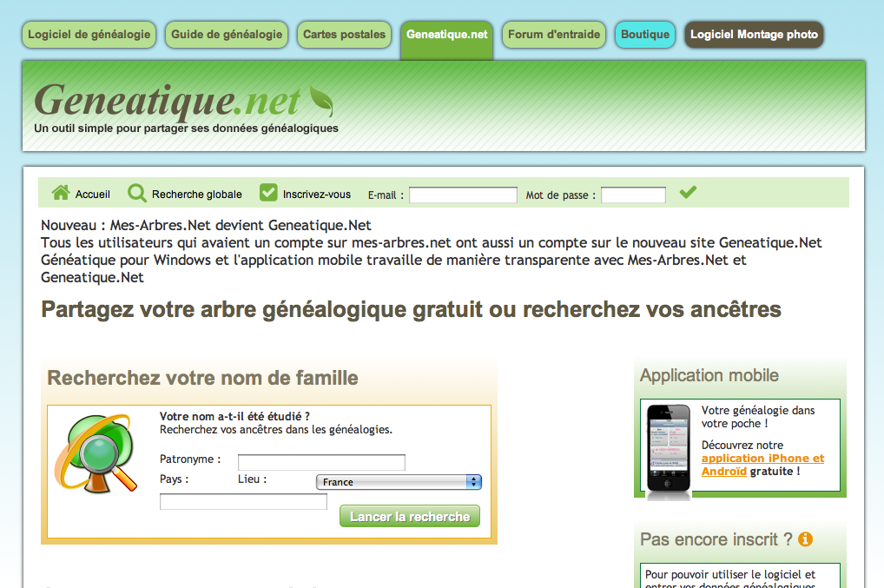The width and height of the screenshot is (884, 588).
Task: Open the Recherche globale link
Action: click(197, 194)
